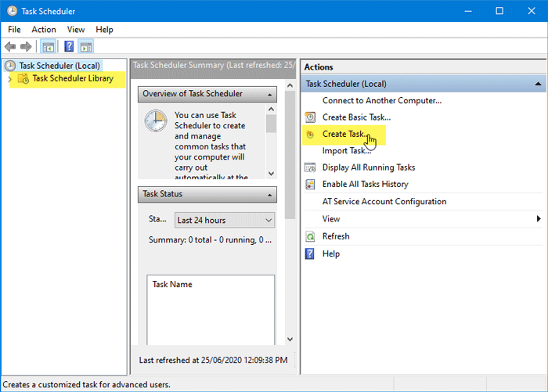Click the large clock icon in Overview section
Image resolution: width=548 pixels, height=392 pixels.
tap(156, 120)
